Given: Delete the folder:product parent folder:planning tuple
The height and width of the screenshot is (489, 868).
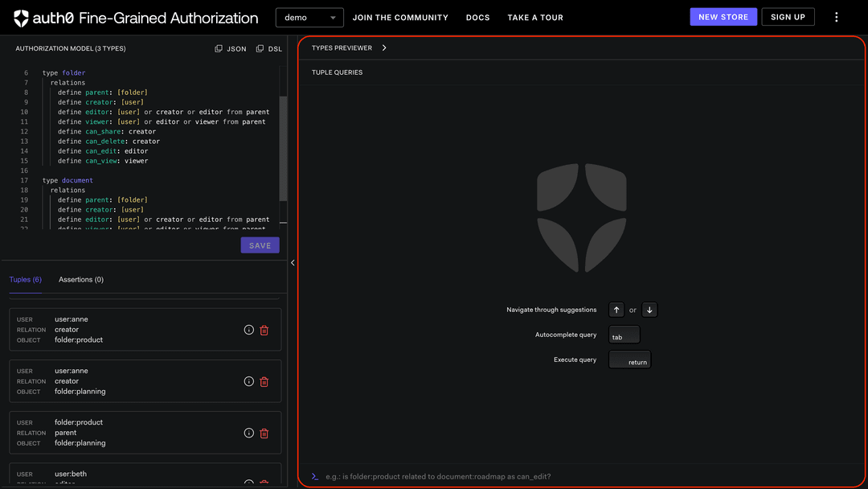Looking at the screenshot, I should (264, 433).
